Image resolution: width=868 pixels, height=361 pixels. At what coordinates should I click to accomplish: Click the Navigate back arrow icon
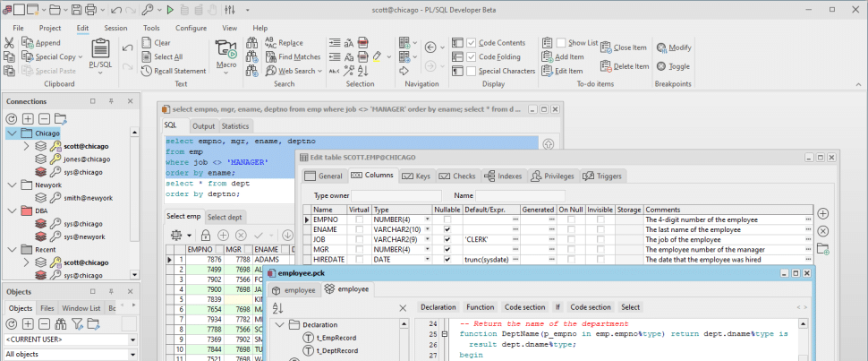tap(430, 47)
